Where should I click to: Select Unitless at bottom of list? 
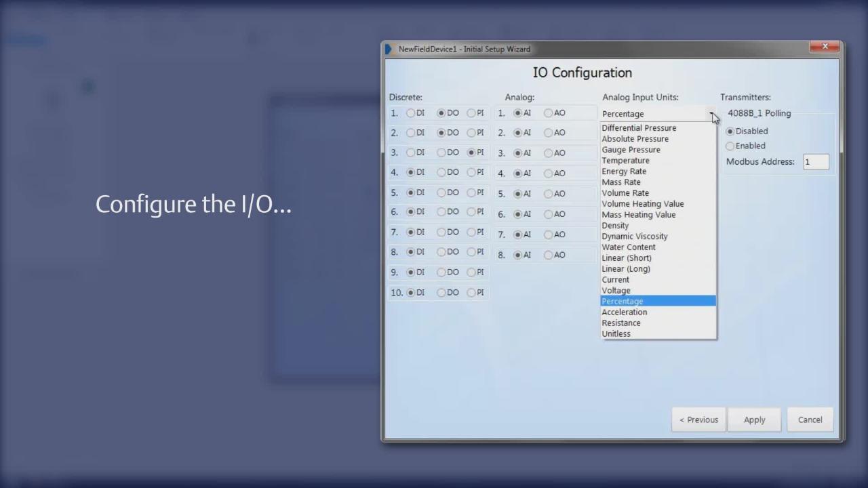click(x=616, y=334)
